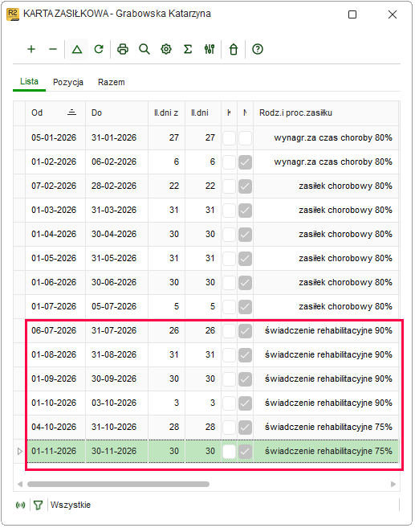Open search with magnifier icon

click(144, 49)
